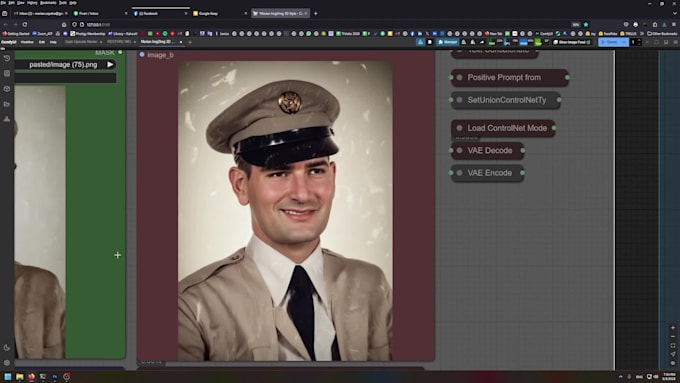Open Photoshop from the taskbar
This screenshot has height=383, width=680.
55,376
